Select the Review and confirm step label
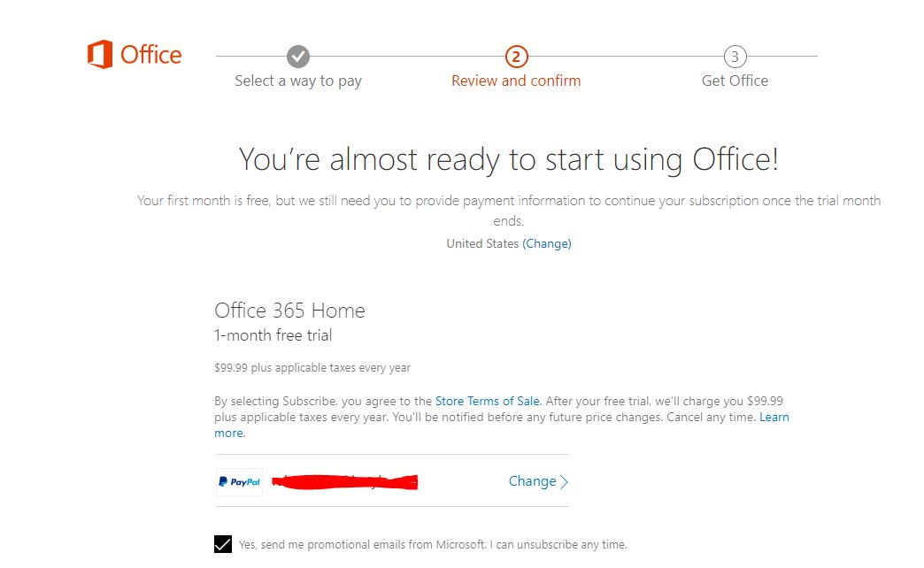The height and width of the screenshot is (568, 924). coord(516,81)
